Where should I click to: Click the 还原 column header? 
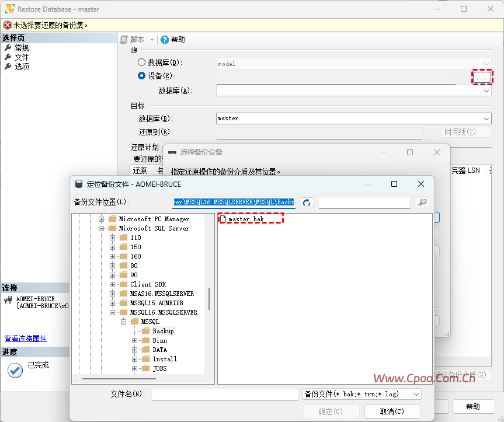coord(140,170)
